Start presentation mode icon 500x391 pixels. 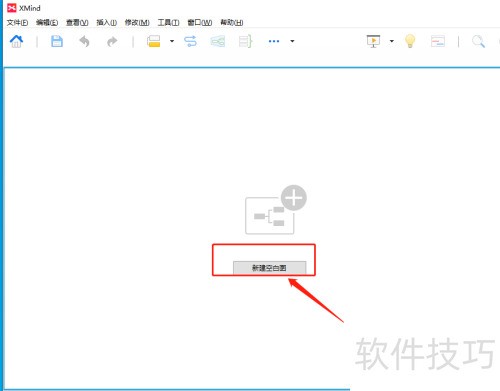(373, 41)
